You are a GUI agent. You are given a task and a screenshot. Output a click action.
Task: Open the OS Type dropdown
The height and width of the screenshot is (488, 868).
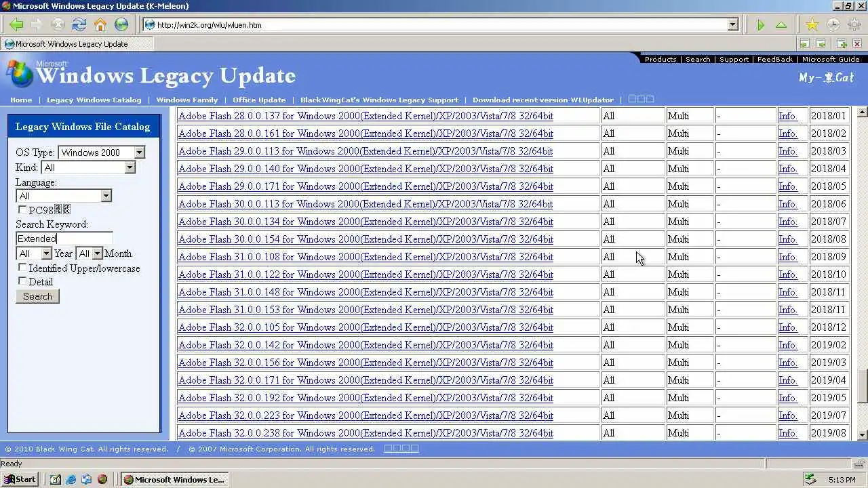pyautogui.click(x=139, y=152)
